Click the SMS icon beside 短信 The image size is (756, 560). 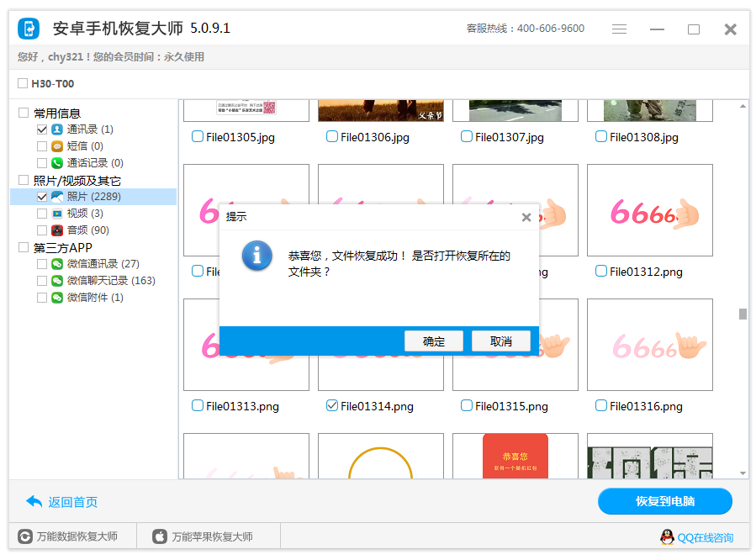[x=57, y=146]
